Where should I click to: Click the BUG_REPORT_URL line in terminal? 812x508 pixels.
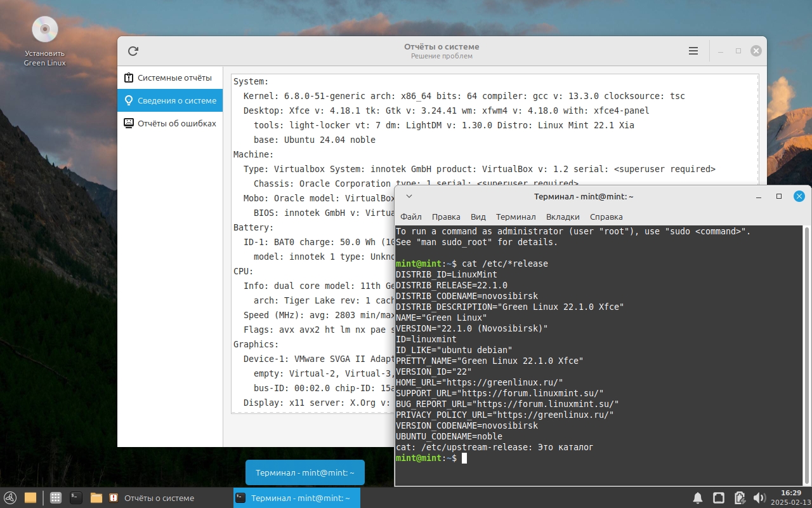pos(507,404)
